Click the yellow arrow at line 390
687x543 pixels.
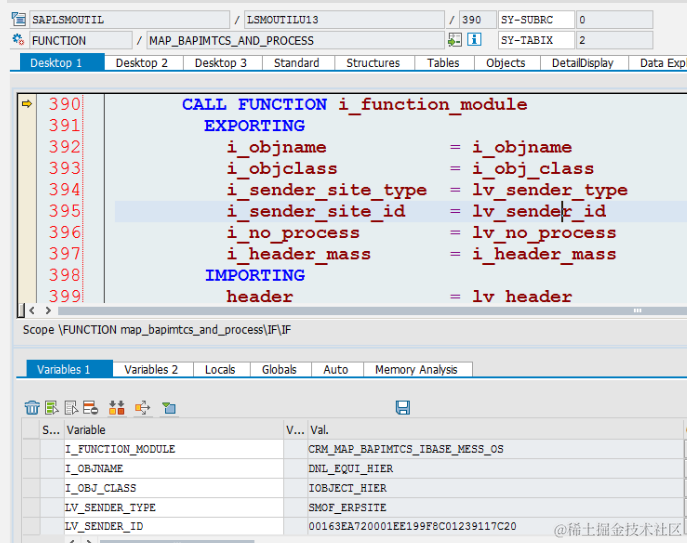(27, 104)
